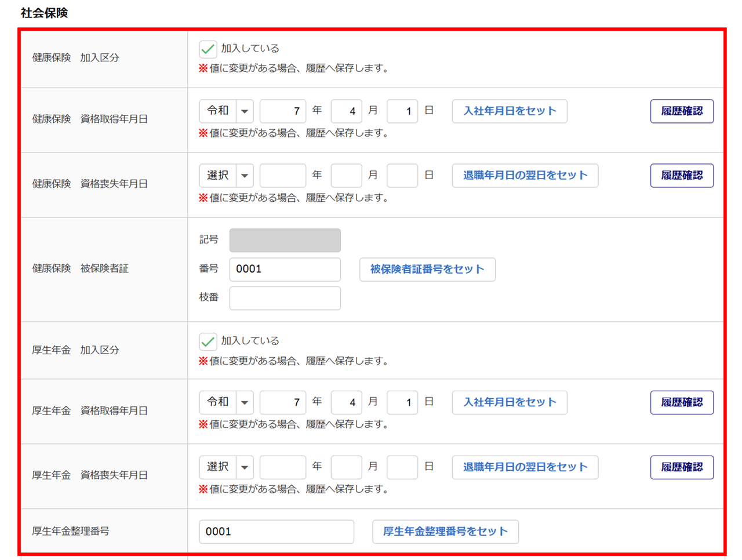Click 退職年月日の翌日をセット for 健康保険
742x560 pixels.
[x=525, y=176]
